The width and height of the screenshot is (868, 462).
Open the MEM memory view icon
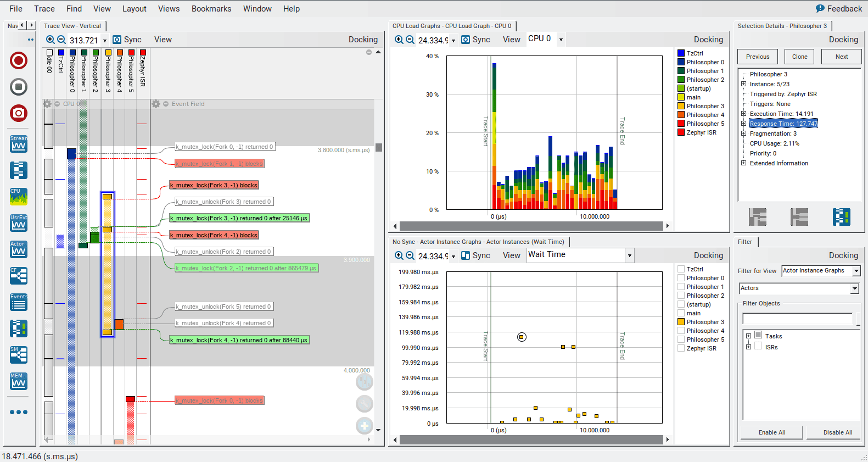pos(19,381)
